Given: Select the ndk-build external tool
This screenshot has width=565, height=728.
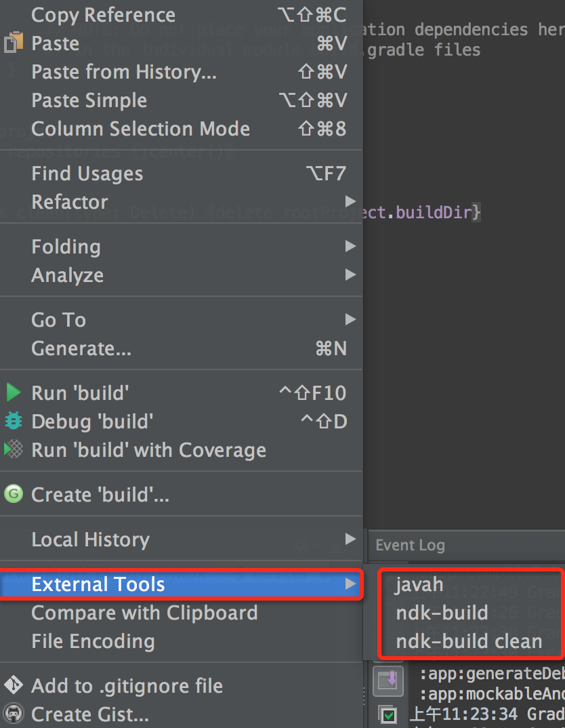Looking at the screenshot, I should click(x=442, y=613).
